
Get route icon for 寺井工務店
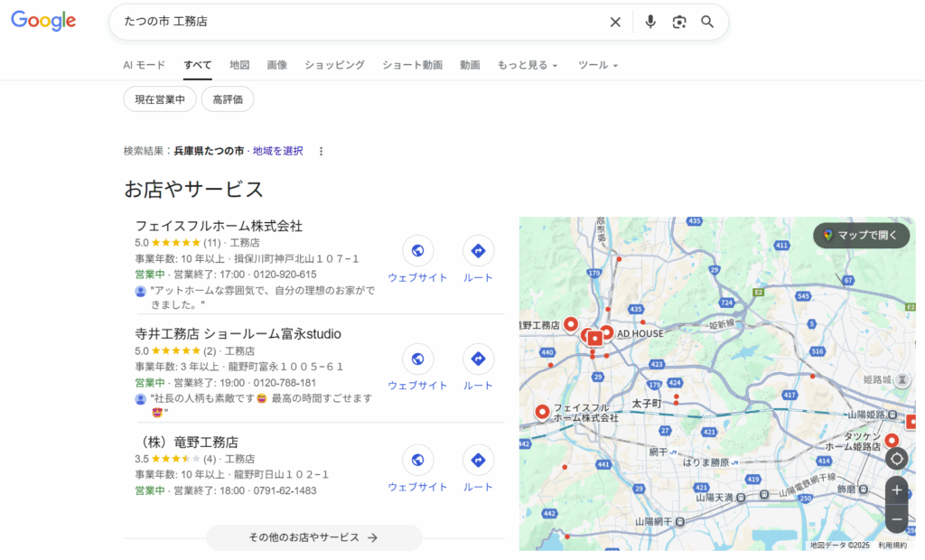[478, 359]
